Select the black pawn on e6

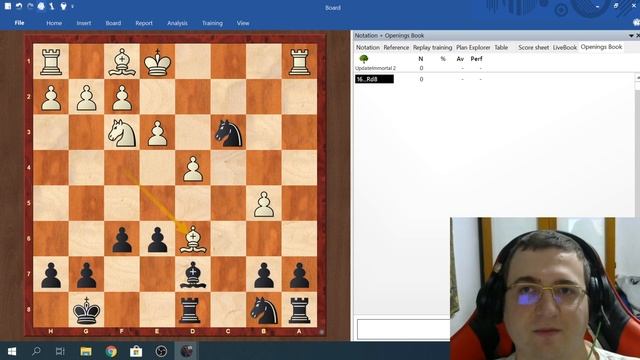158,239
